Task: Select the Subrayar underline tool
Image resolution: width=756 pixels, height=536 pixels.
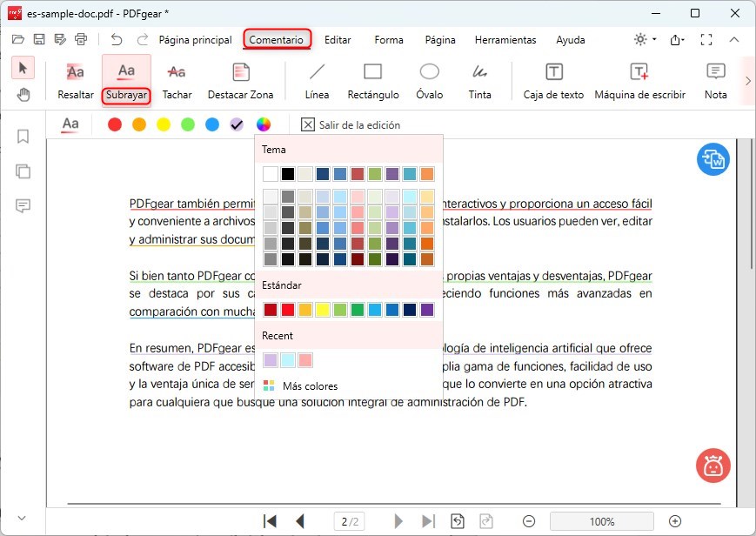Action: pyautogui.click(x=126, y=80)
